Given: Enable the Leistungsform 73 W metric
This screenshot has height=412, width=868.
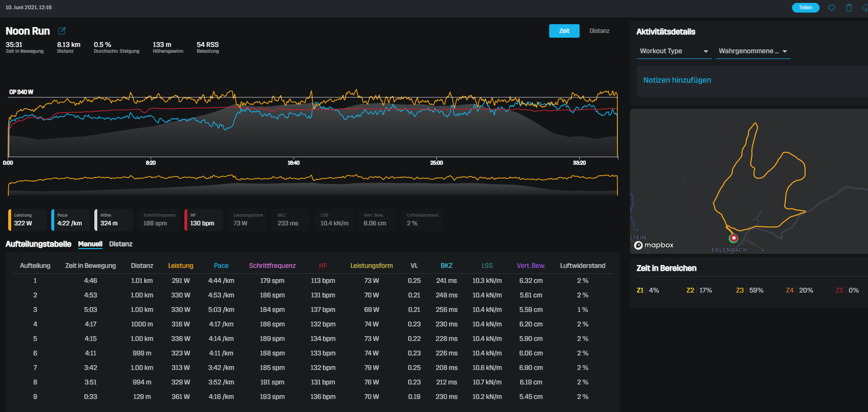Looking at the screenshot, I should [248, 220].
